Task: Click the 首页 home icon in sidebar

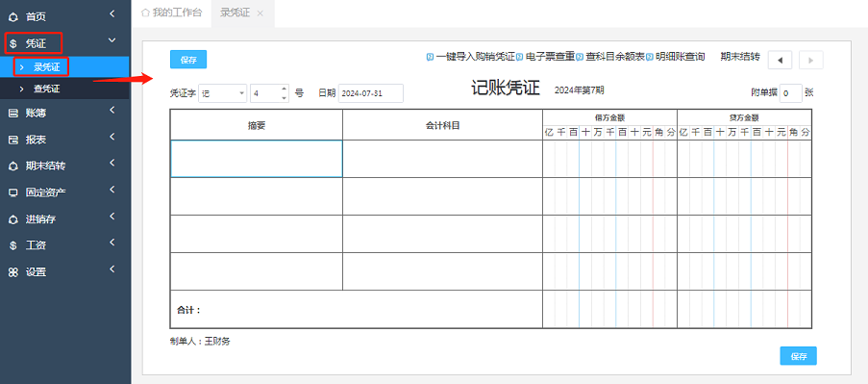Action: (13, 17)
